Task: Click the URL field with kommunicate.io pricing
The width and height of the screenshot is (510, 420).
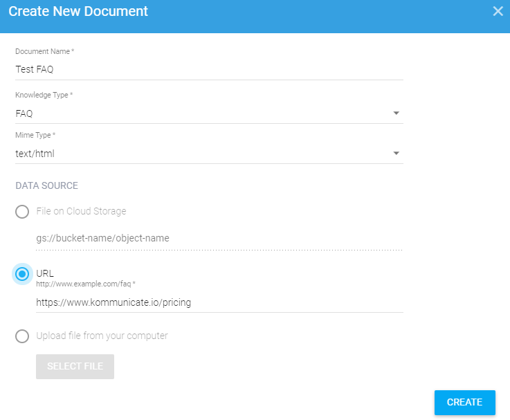Action: tap(219, 302)
